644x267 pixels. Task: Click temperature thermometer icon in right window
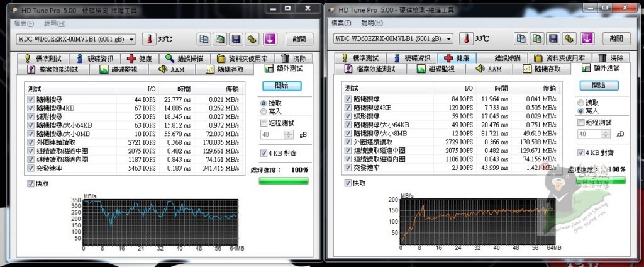(466, 39)
